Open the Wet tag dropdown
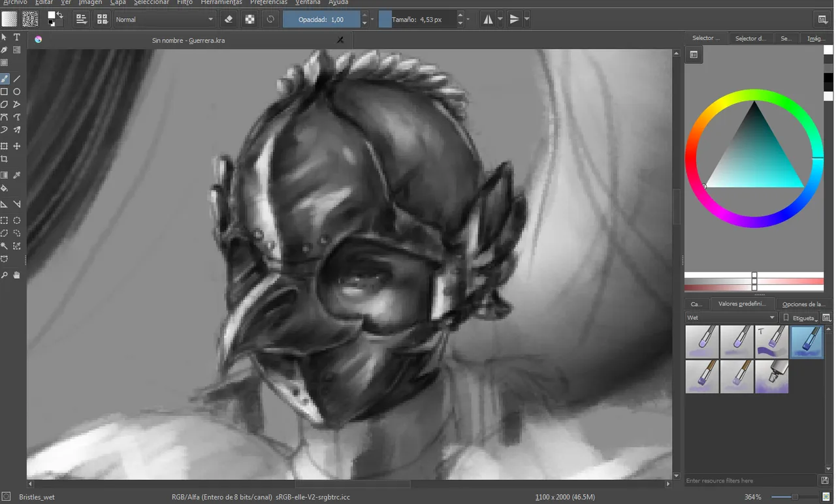Screen dimensions: 836x504 coord(731,318)
